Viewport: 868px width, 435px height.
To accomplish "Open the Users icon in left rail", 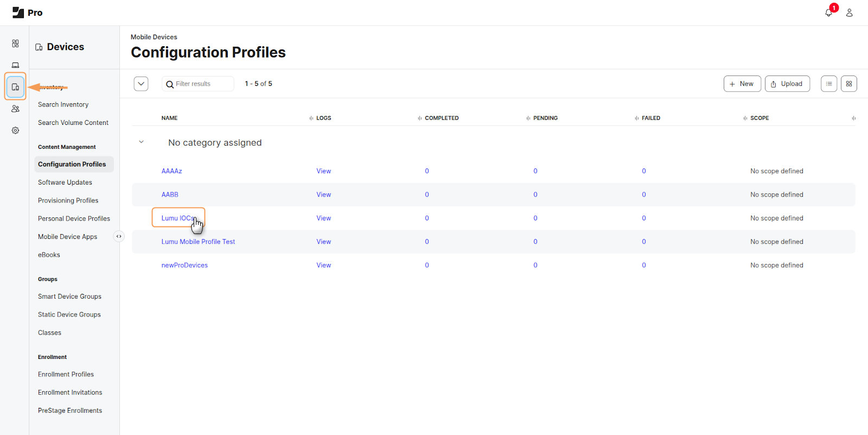I will click(15, 109).
